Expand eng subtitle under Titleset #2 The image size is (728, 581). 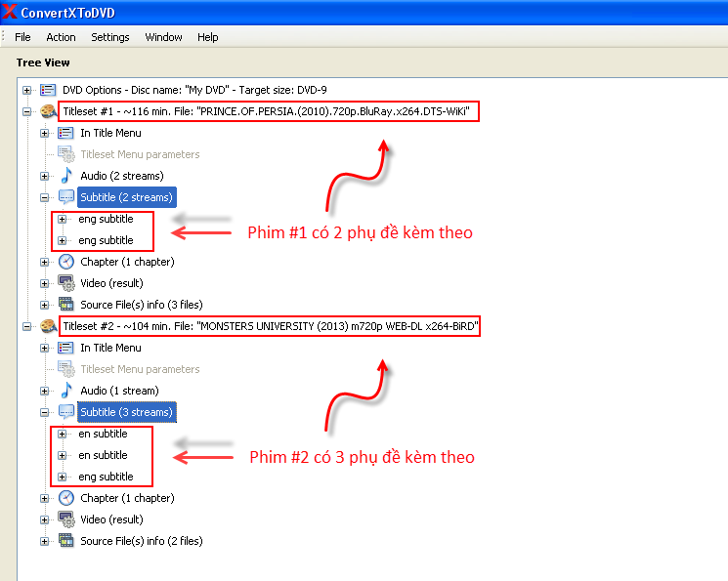(63, 477)
